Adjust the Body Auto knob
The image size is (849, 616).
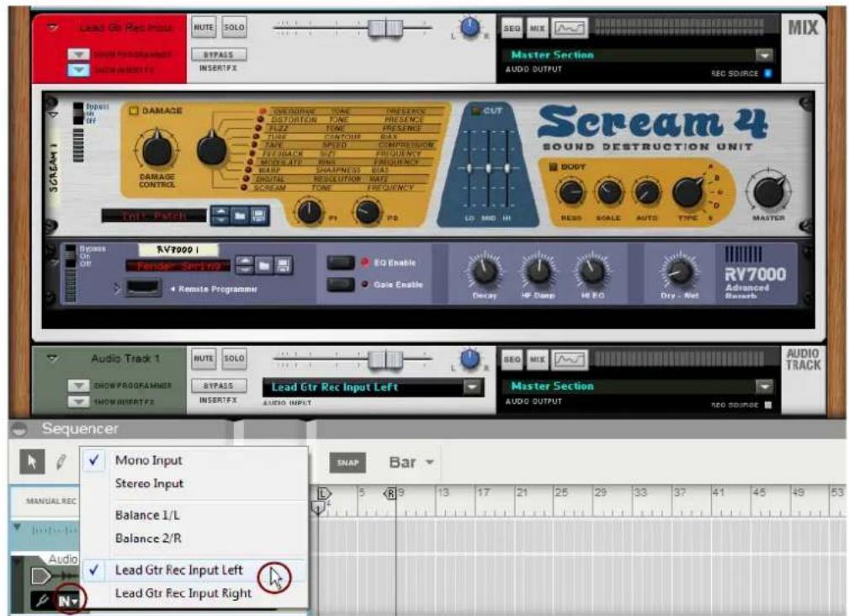click(x=646, y=192)
